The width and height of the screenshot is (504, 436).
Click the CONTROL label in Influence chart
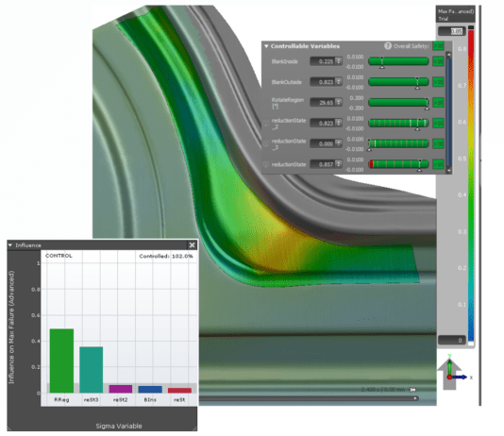click(x=59, y=256)
